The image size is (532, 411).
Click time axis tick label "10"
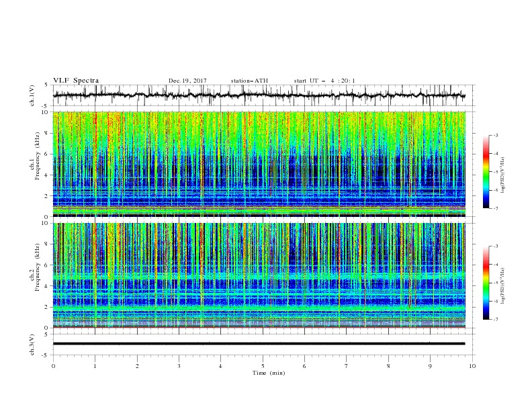coord(472,366)
